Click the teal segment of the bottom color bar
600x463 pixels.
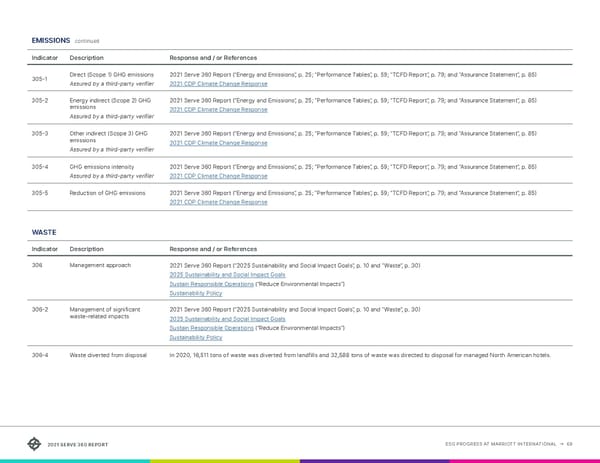(x=75, y=461)
